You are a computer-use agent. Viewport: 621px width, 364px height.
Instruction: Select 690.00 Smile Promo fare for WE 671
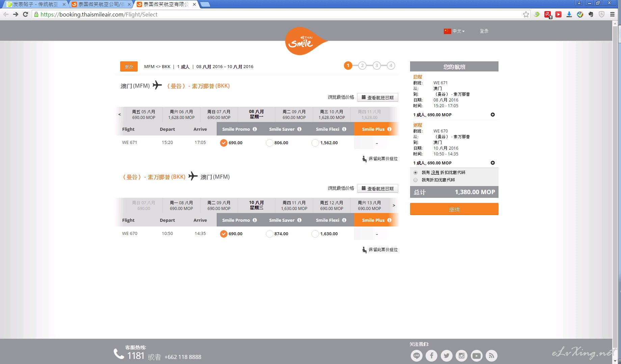coord(224,143)
